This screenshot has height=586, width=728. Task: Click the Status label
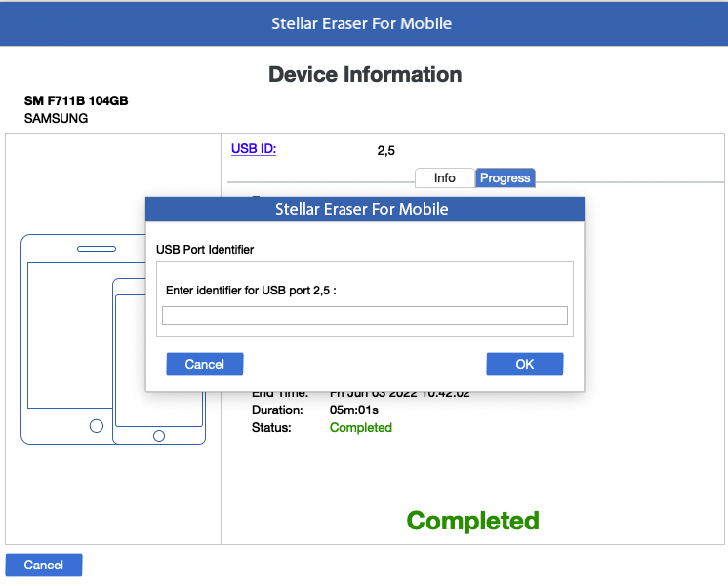tap(271, 427)
